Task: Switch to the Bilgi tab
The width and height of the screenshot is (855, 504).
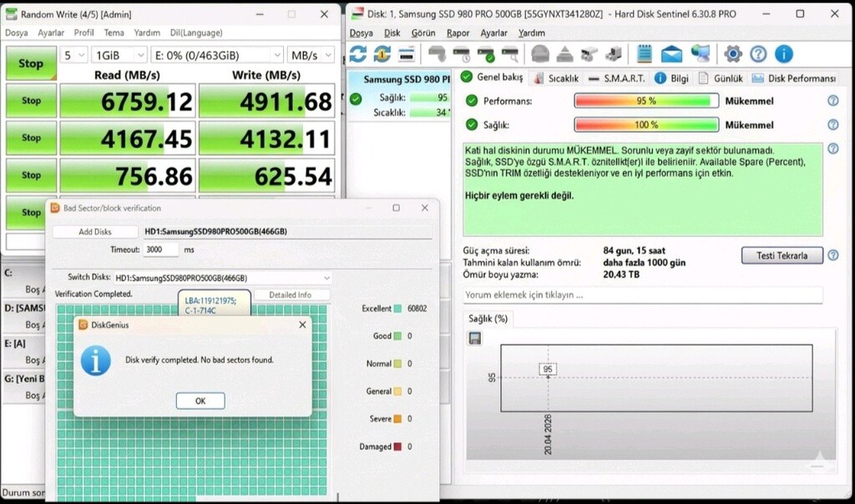Action: pyautogui.click(x=672, y=78)
